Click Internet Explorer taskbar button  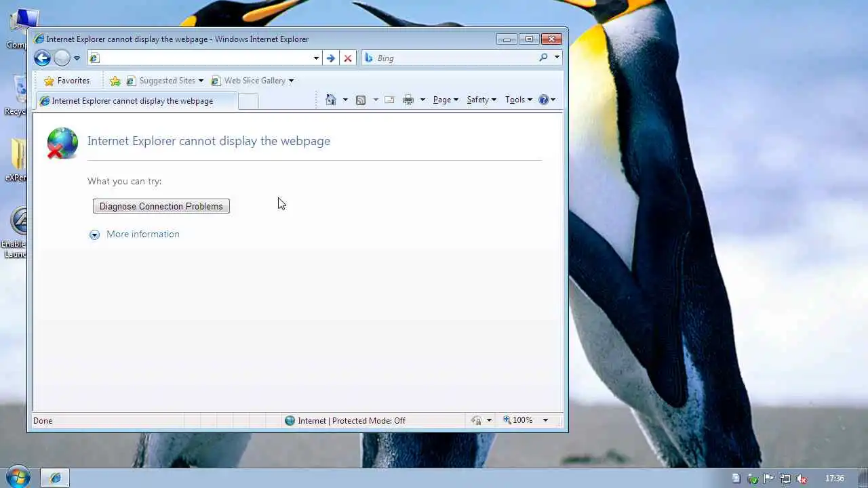click(56, 479)
